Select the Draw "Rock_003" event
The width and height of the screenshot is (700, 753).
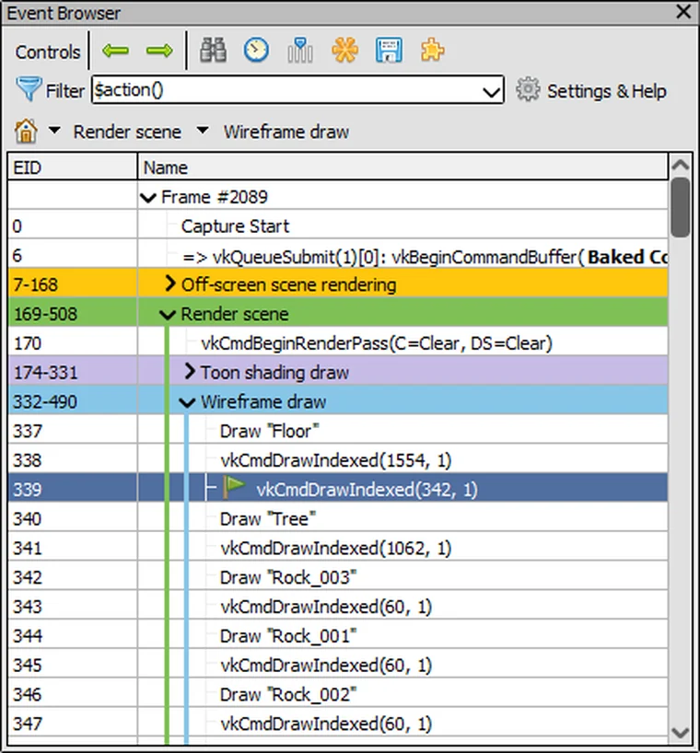(x=287, y=578)
